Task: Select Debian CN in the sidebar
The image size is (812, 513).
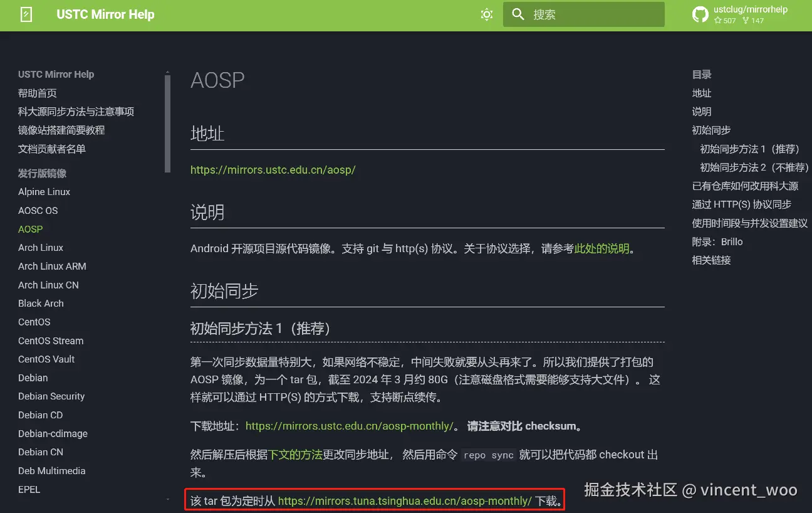Action: point(41,452)
